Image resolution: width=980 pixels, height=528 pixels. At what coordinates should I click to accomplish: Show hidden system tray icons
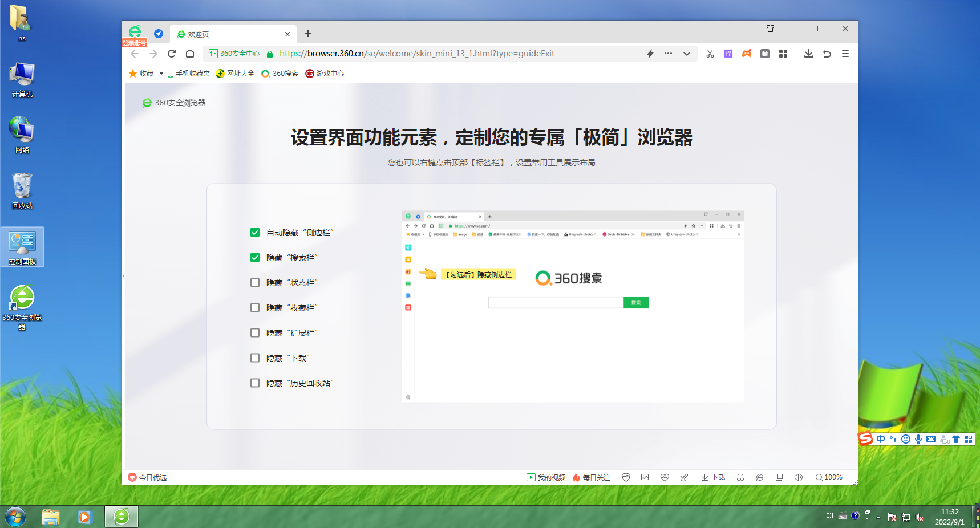878,517
